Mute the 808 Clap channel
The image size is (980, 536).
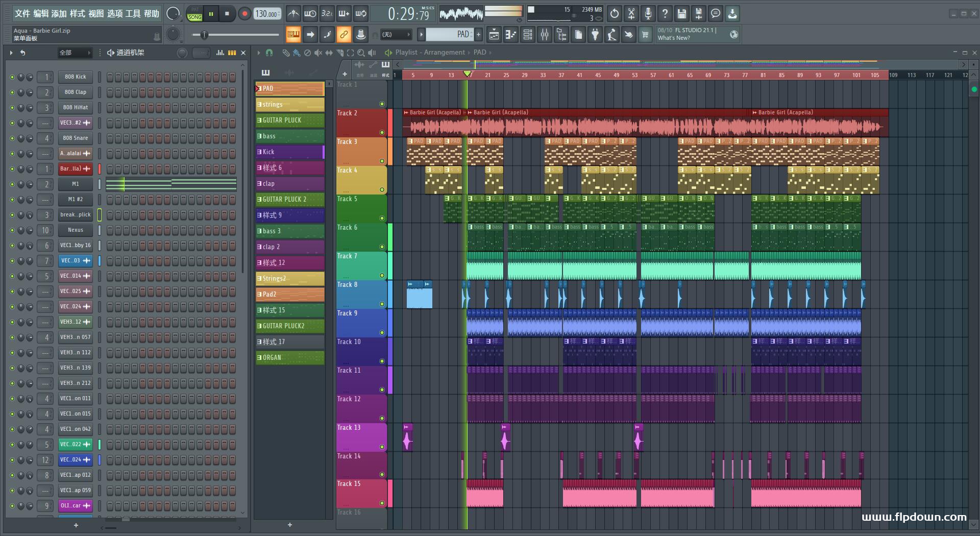click(x=12, y=92)
